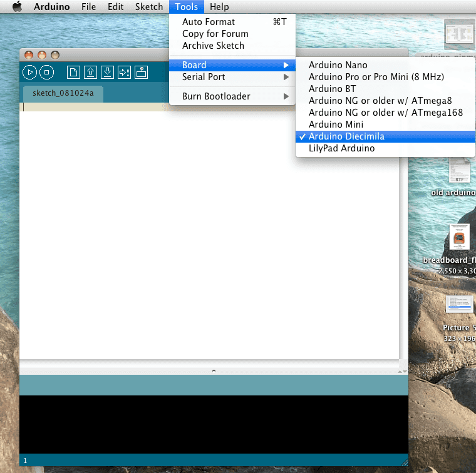476x473 pixels.
Task: Click the Open sketch up-arrow icon
Action: pyautogui.click(x=91, y=73)
